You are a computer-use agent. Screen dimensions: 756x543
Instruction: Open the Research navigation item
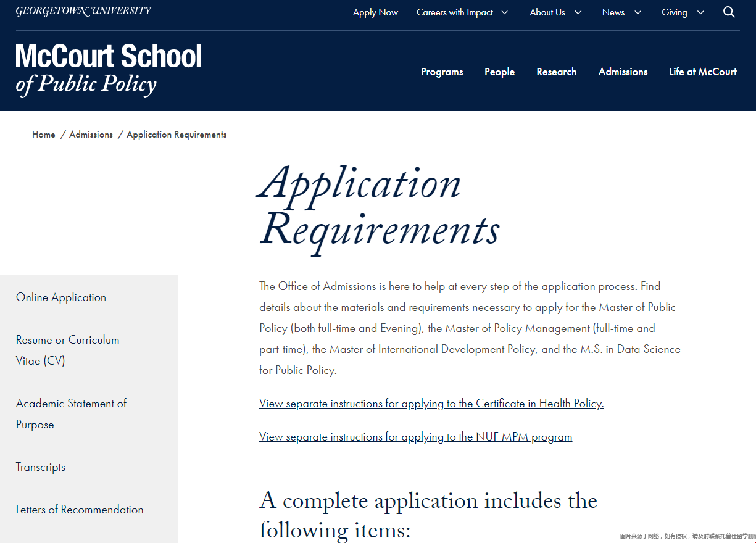click(557, 72)
